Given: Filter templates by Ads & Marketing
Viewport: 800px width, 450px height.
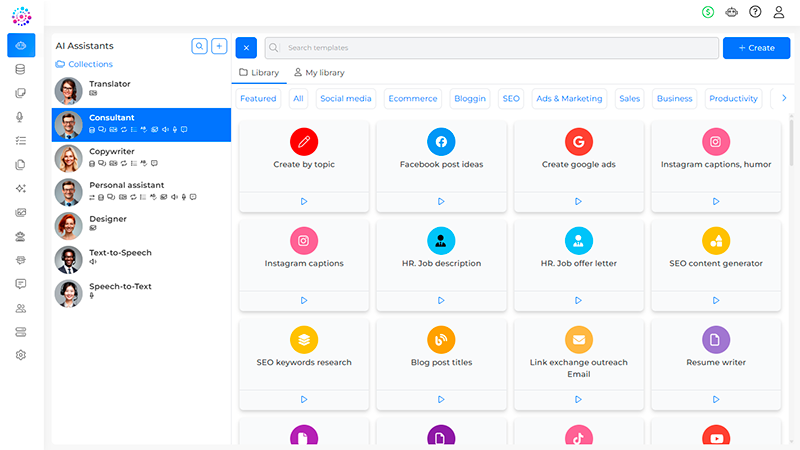Looking at the screenshot, I should tap(569, 98).
